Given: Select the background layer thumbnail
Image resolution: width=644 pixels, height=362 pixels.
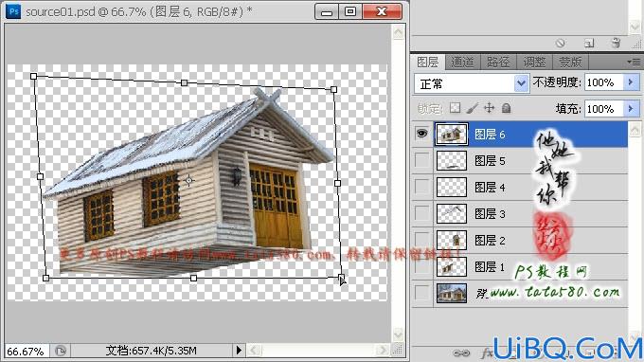Looking at the screenshot, I should coord(452,294).
